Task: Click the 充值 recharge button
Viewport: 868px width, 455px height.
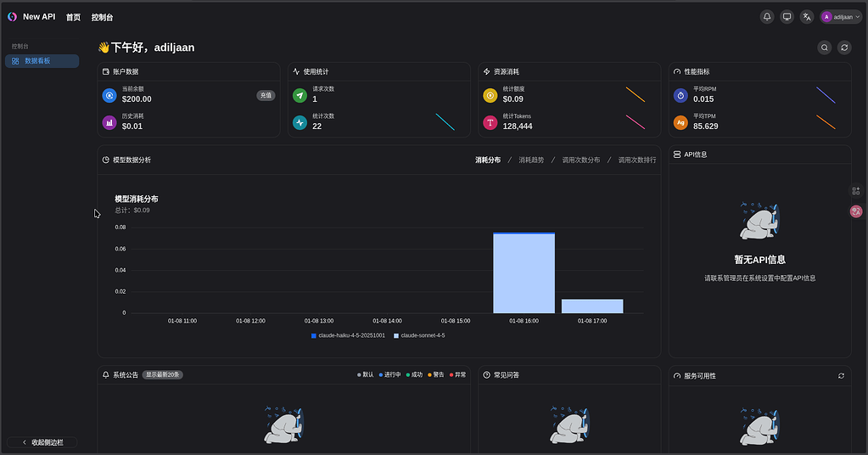Action: (x=266, y=95)
